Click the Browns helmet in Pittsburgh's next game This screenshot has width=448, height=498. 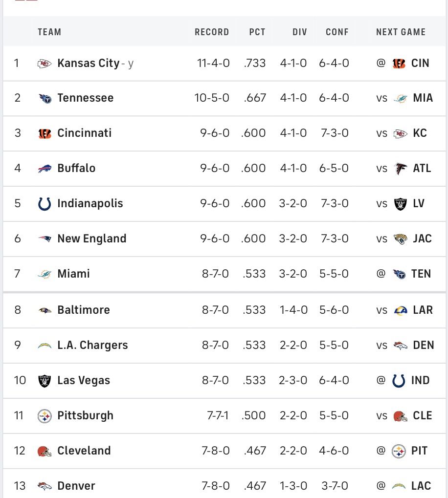401,416
